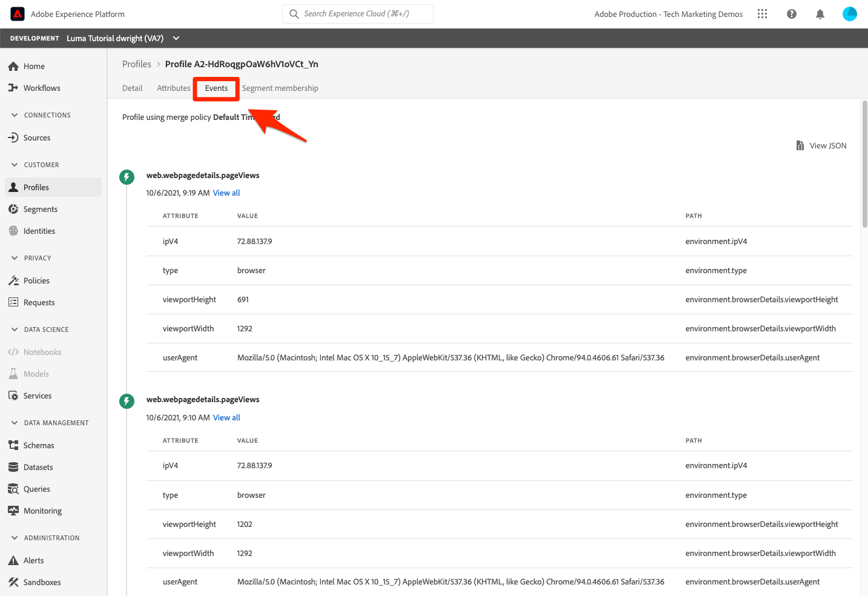Click the 9:10 AM event lightning icon
Viewport: 868px width, 596px height.
[127, 401]
